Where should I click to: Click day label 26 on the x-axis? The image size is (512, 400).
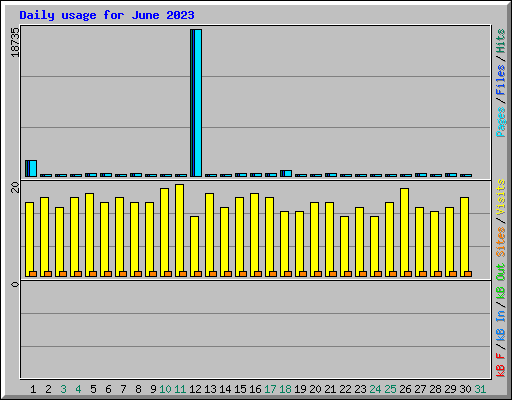point(405,389)
